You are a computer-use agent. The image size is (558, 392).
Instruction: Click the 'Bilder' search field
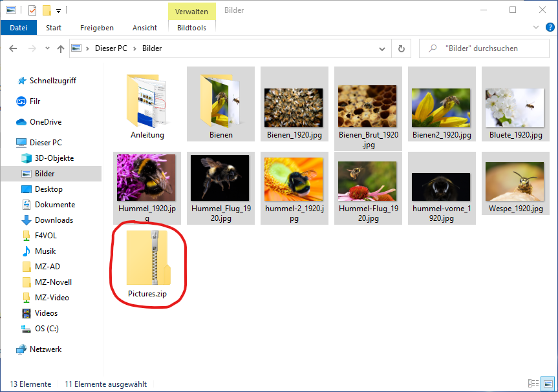[x=485, y=48]
